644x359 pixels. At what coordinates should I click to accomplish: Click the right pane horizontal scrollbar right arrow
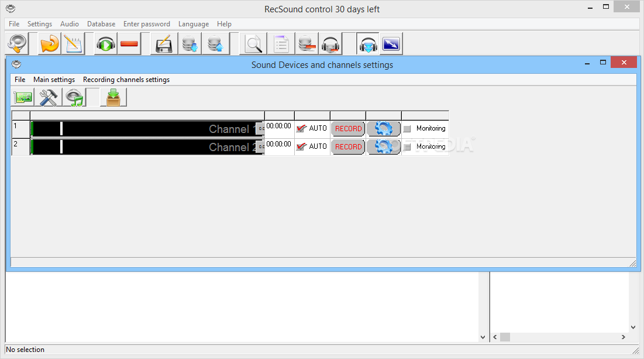click(x=624, y=337)
